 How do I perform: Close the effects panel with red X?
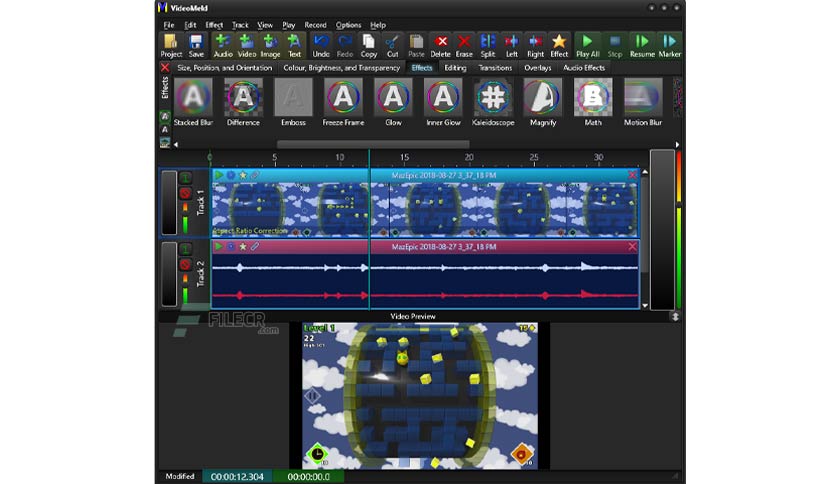coord(165,68)
